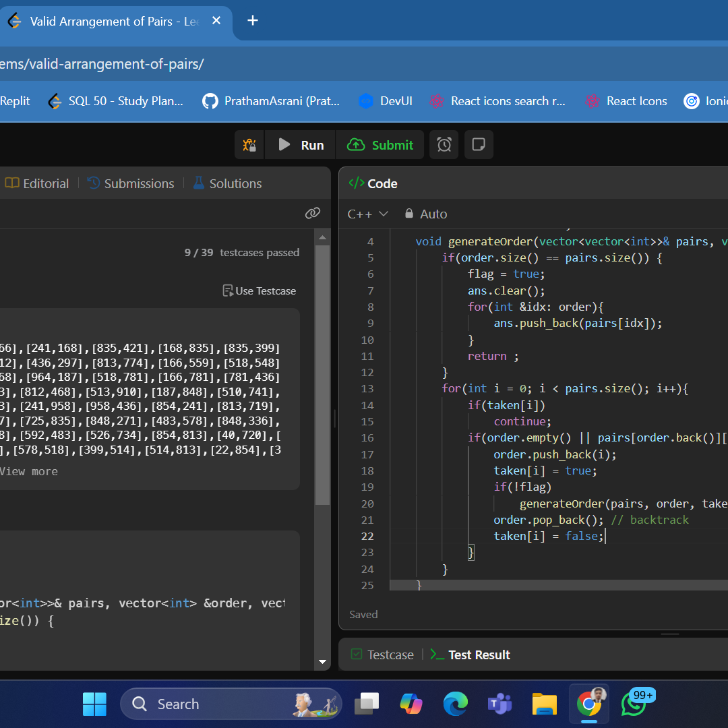Click the scroll down arrow in description panel
This screenshot has height=728, width=728.
click(322, 663)
